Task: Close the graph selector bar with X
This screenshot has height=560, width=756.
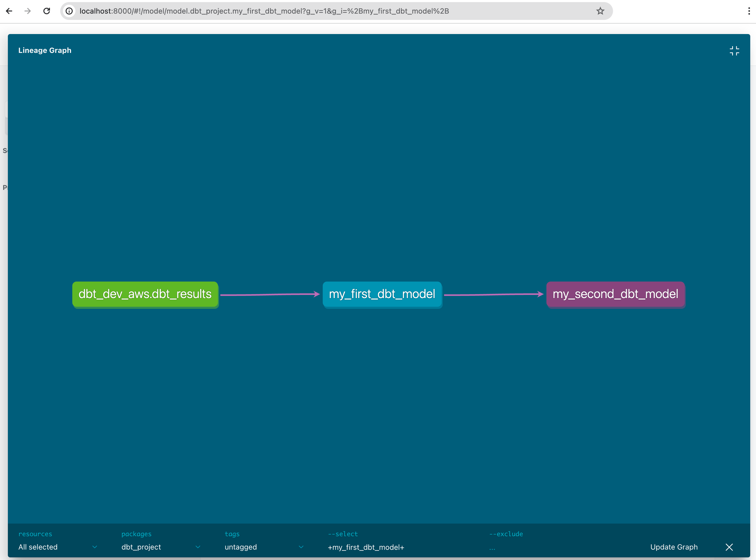Action: [729, 547]
